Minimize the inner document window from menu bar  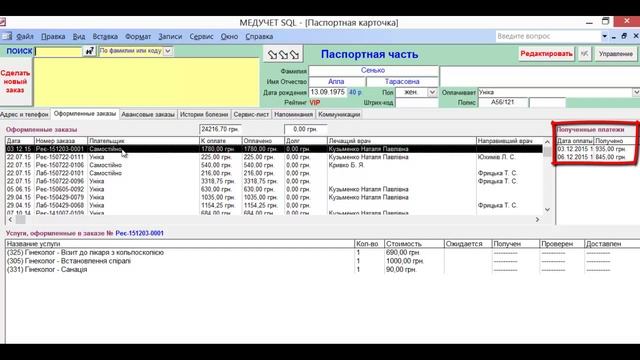[614, 36]
